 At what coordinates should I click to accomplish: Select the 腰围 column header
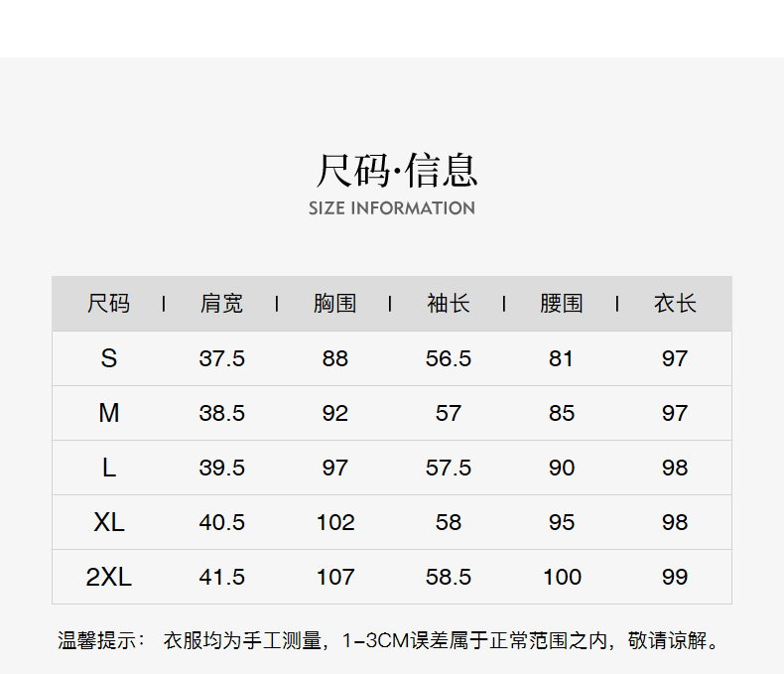(x=562, y=304)
